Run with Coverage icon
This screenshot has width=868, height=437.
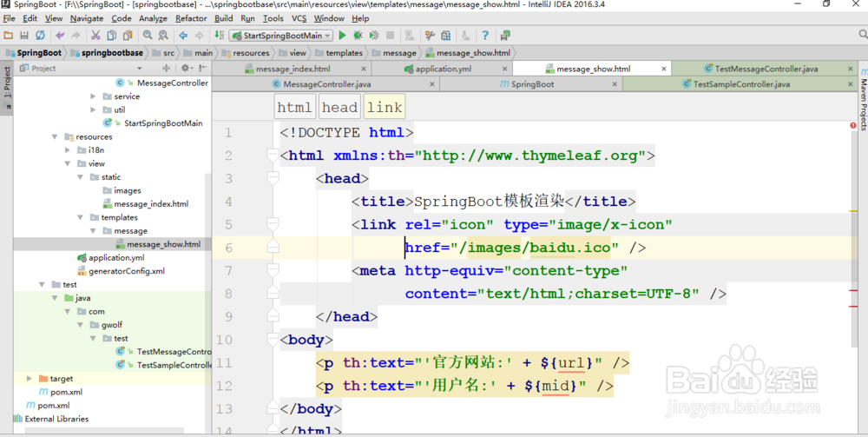pyautogui.click(x=374, y=36)
